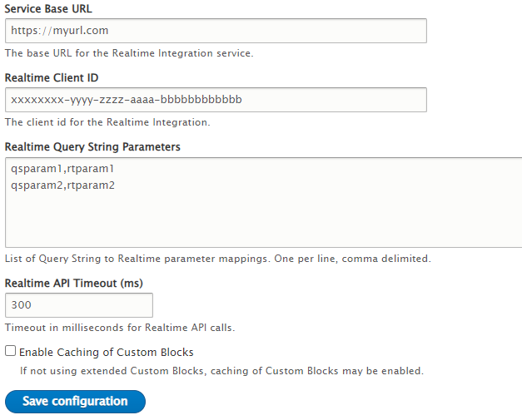Click the 'If not using extended Custom Blocks' note
The width and height of the screenshot is (522, 420).
point(221,371)
